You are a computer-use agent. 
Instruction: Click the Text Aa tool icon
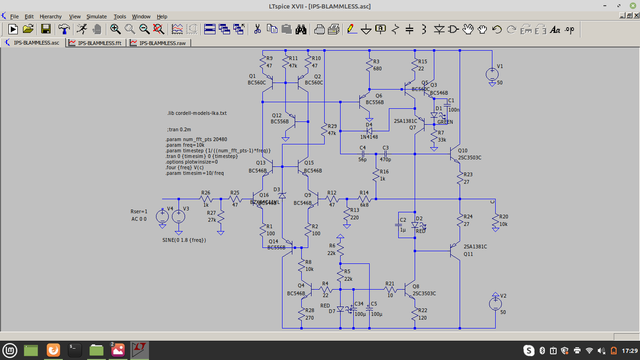pyautogui.click(x=555, y=29)
